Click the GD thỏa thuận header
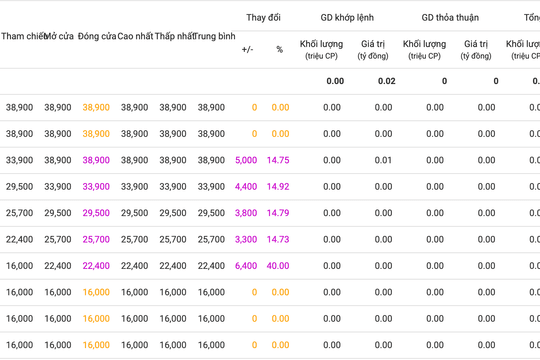The image size is (540, 360). coord(450,18)
